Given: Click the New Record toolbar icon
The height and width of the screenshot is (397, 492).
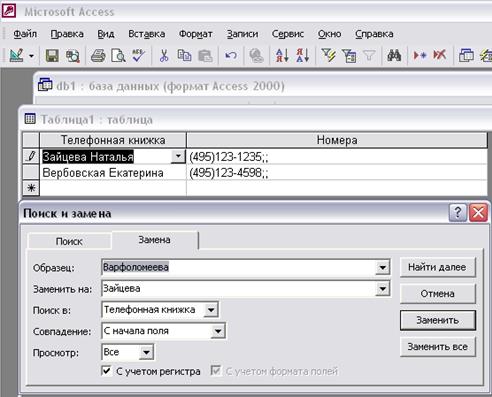Looking at the screenshot, I should pyautogui.click(x=419, y=56).
